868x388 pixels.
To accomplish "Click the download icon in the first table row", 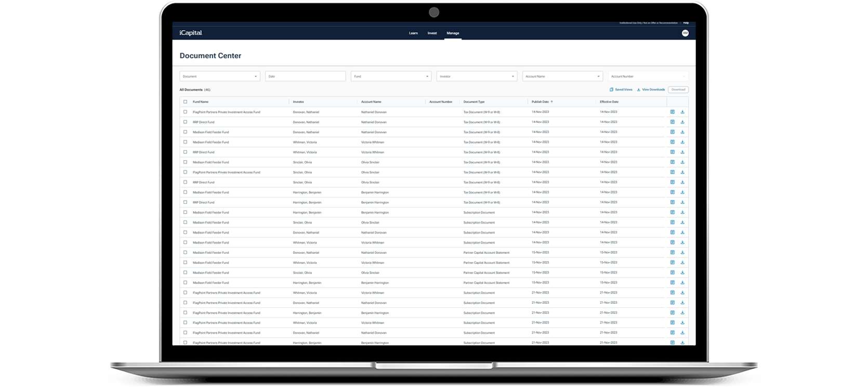I will [x=682, y=112].
